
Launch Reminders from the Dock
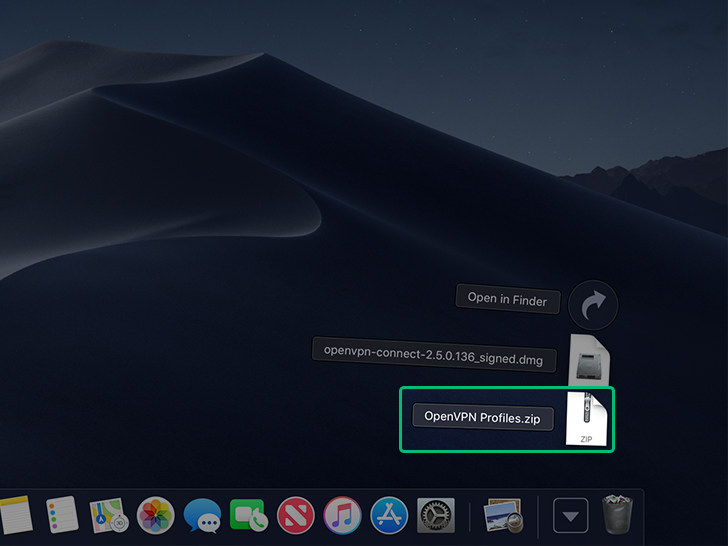[x=62, y=514]
